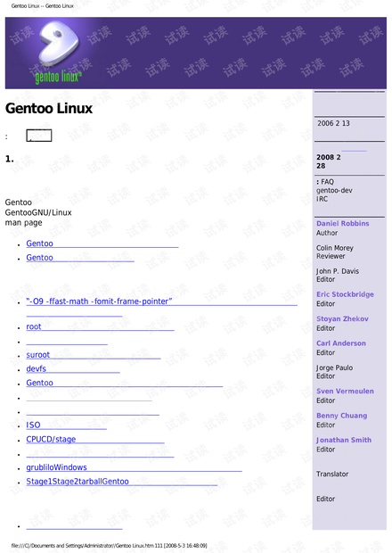Open Daniel Robbins author link
This screenshot has width=392, height=553.
(x=343, y=224)
